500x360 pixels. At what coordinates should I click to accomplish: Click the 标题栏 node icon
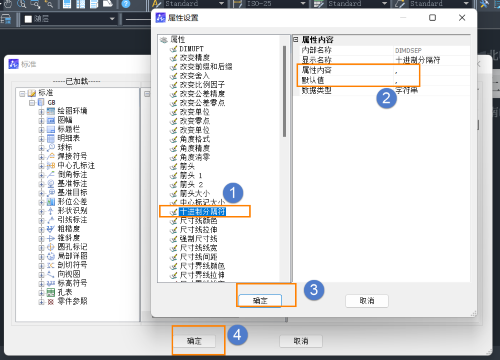pyautogui.click(x=51, y=129)
